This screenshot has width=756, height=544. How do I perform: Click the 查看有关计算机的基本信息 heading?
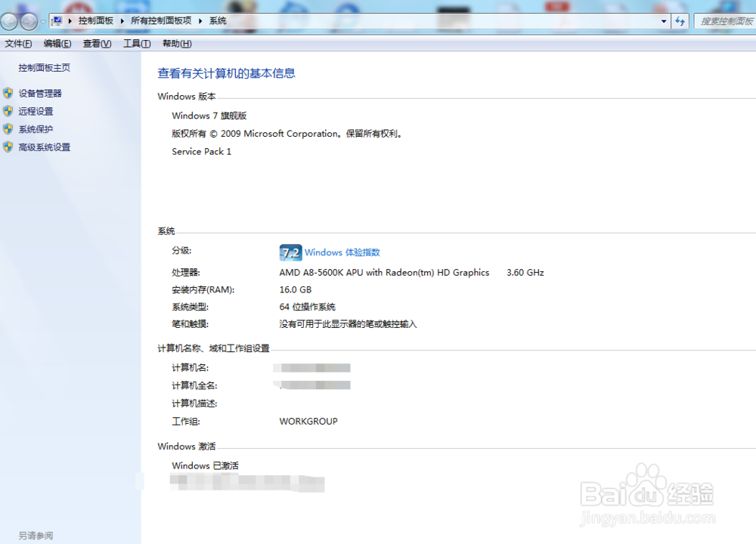pos(226,74)
